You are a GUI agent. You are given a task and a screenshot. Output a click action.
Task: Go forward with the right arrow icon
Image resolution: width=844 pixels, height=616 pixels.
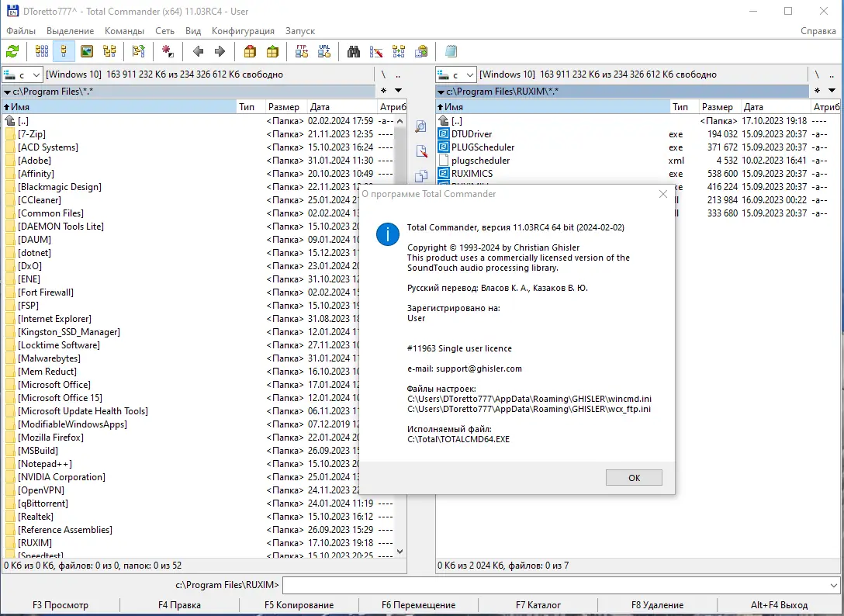point(220,51)
